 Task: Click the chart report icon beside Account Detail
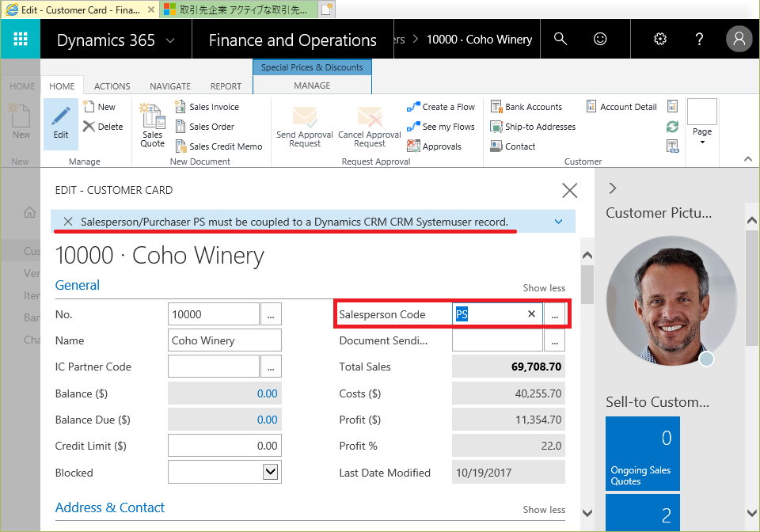(672, 106)
